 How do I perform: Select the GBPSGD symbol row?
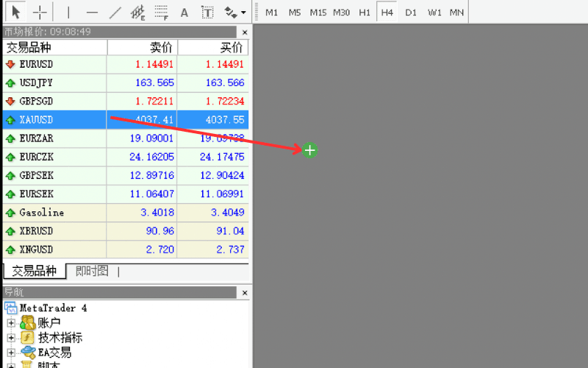tap(126, 102)
